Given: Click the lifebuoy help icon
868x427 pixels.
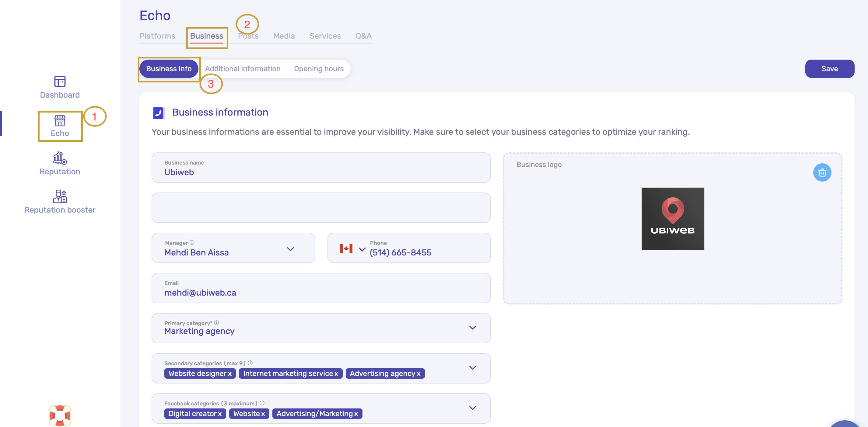Looking at the screenshot, I should [x=60, y=415].
